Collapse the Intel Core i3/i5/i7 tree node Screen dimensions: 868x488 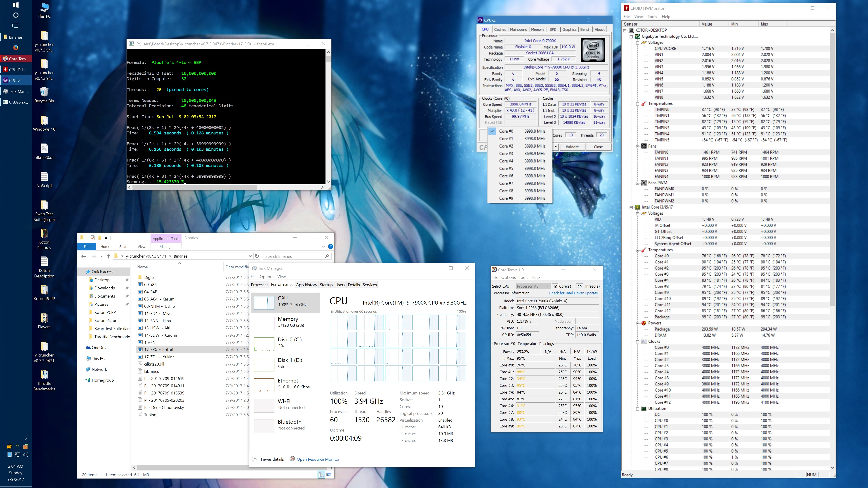click(631, 207)
